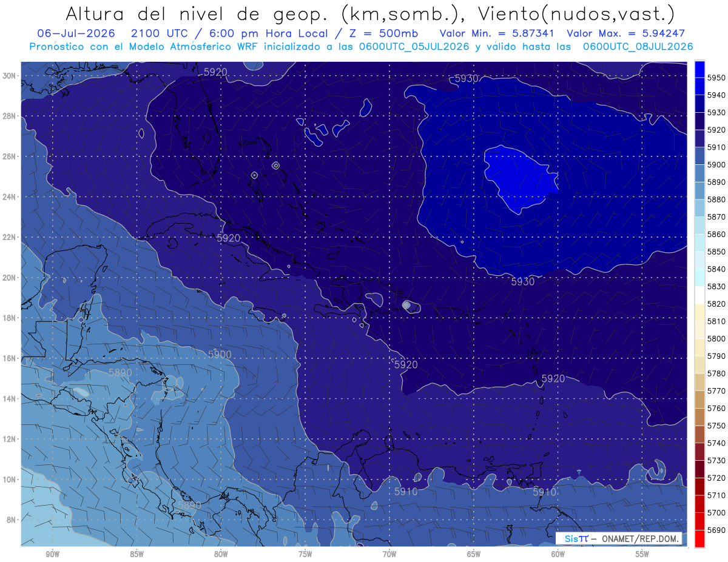Click the bright red swatch below the 5690 label
Screen dimensions: 728x562
[699, 538]
